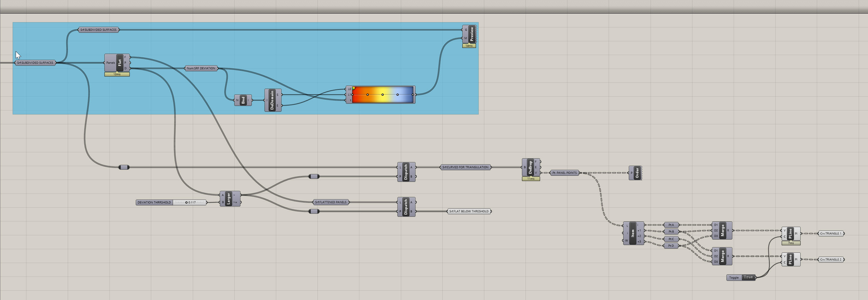Click the DEVIATION THRESHOLD slider handle
Viewport: 868px width, 300px height.
coord(186,202)
